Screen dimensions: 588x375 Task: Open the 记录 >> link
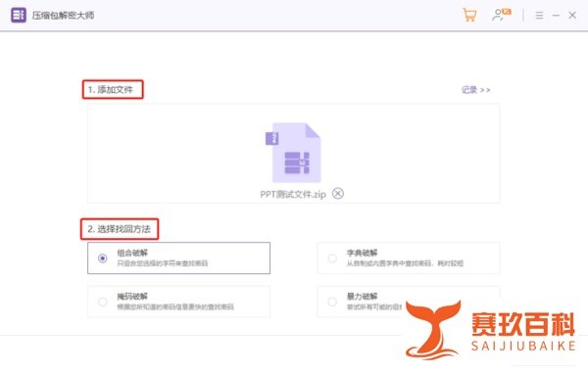pos(475,90)
